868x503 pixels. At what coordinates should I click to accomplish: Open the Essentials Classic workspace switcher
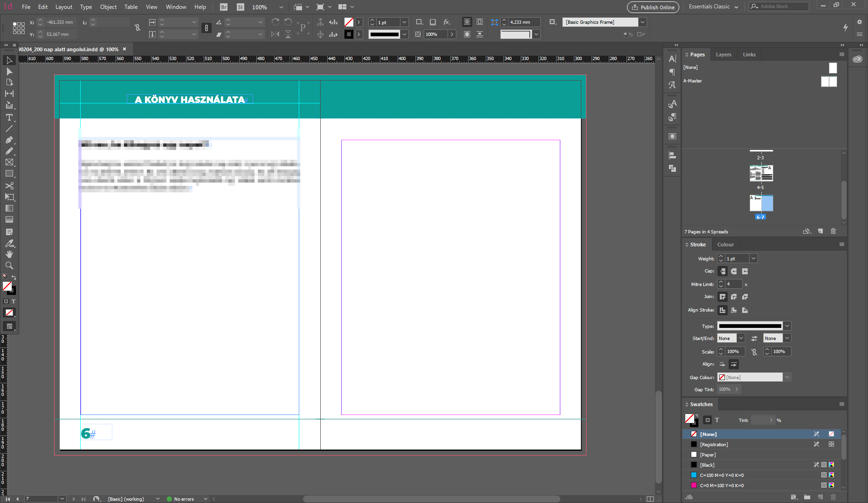pyautogui.click(x=713, y=7)
